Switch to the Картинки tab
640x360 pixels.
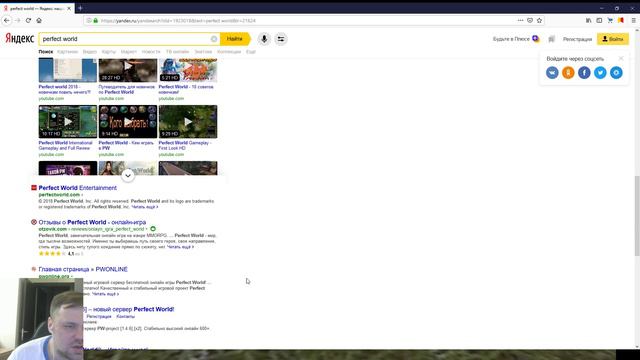(x=67, y=52)
